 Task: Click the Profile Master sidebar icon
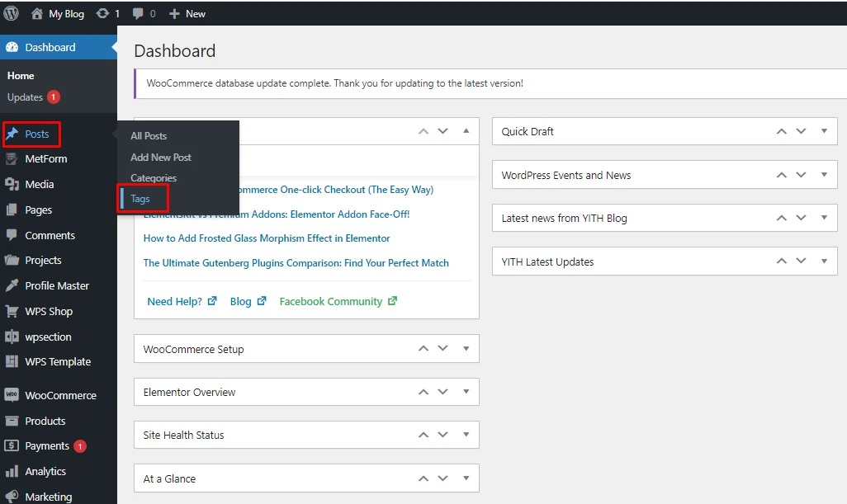point(12,285)
